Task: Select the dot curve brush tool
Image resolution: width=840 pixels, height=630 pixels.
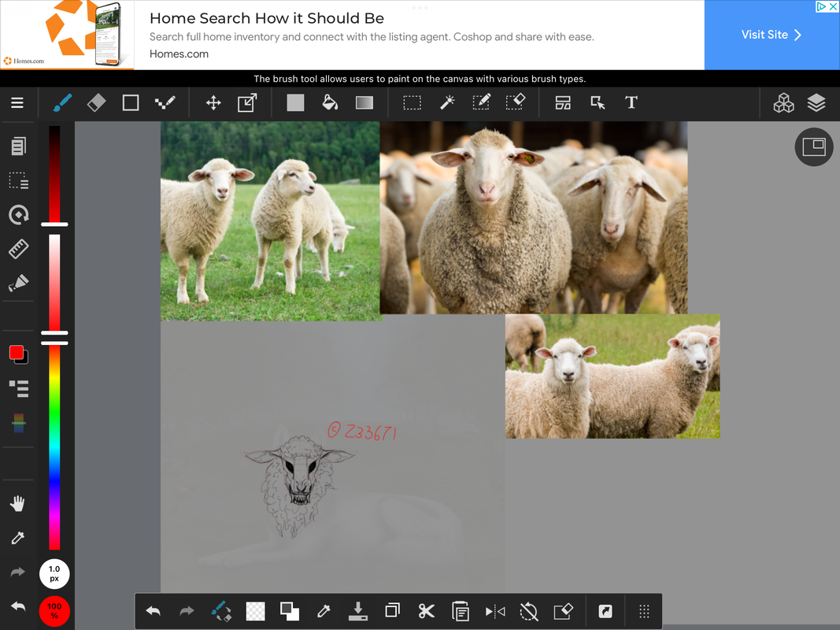Action: click(165, 102)
